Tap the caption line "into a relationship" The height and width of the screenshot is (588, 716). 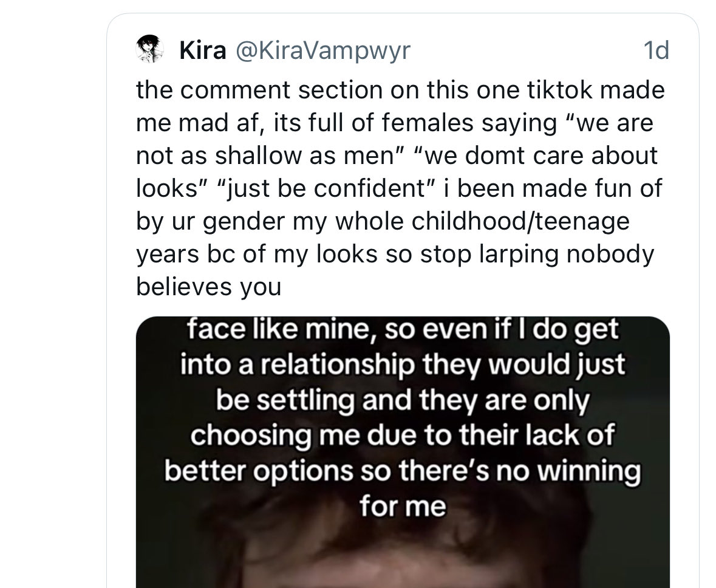tap(403, 364)
